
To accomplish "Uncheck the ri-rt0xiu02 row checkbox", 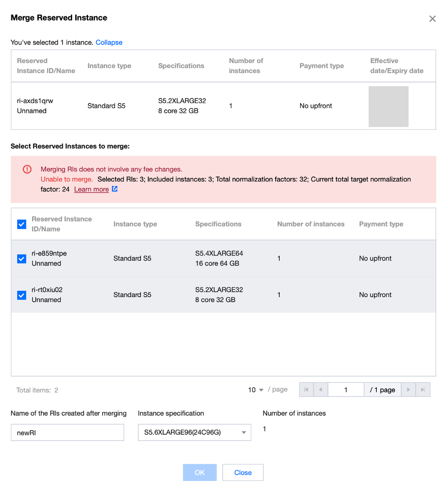I will [22, 295].
